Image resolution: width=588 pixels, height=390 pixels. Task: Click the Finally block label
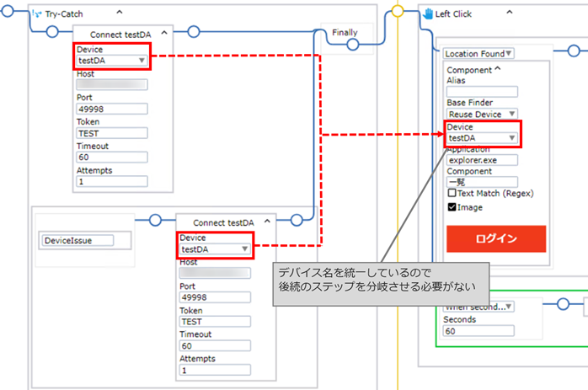(345, 34)
